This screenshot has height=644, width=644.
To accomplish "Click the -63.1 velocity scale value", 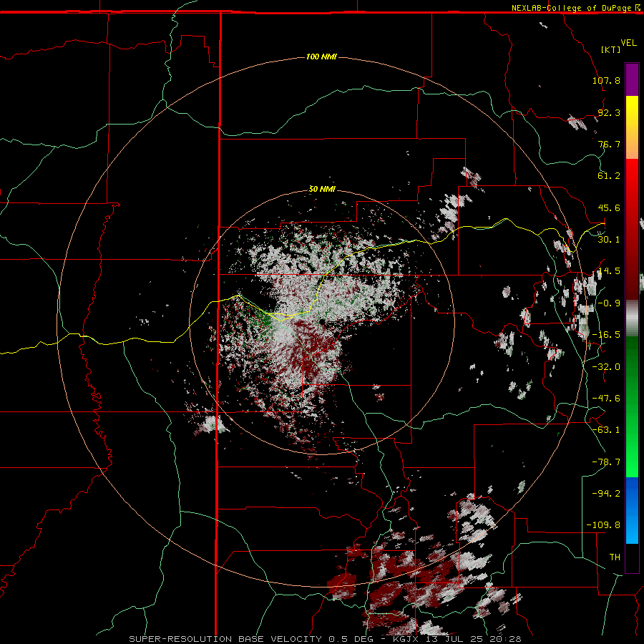I will pyautogui.click(x=606, y=430).
